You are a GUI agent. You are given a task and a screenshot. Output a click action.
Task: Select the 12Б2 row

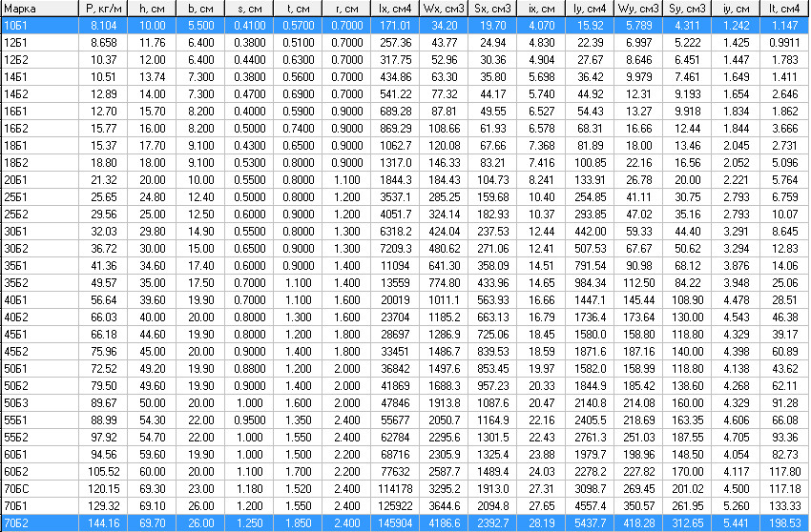tap(405, 59)
